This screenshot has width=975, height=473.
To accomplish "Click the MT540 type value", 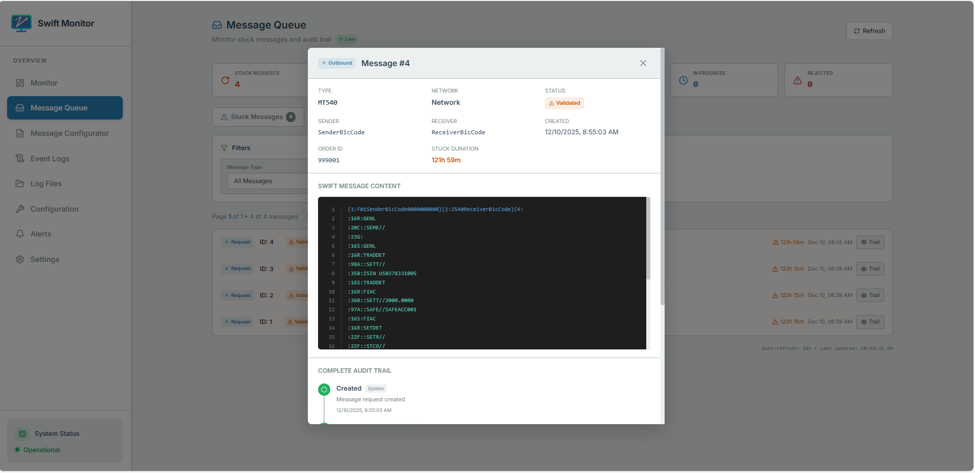I will click(328, 103).
